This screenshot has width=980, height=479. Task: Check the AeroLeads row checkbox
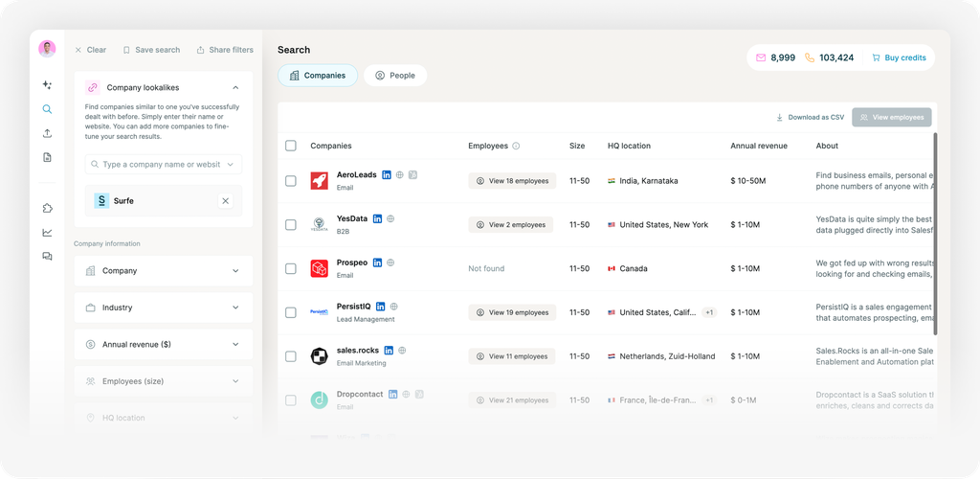pos(291,181)
